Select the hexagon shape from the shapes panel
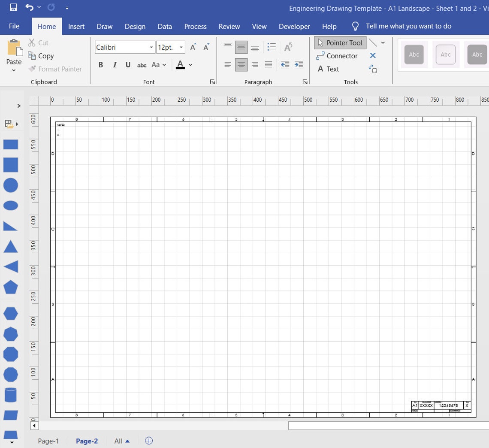 (x=10, y=313)
